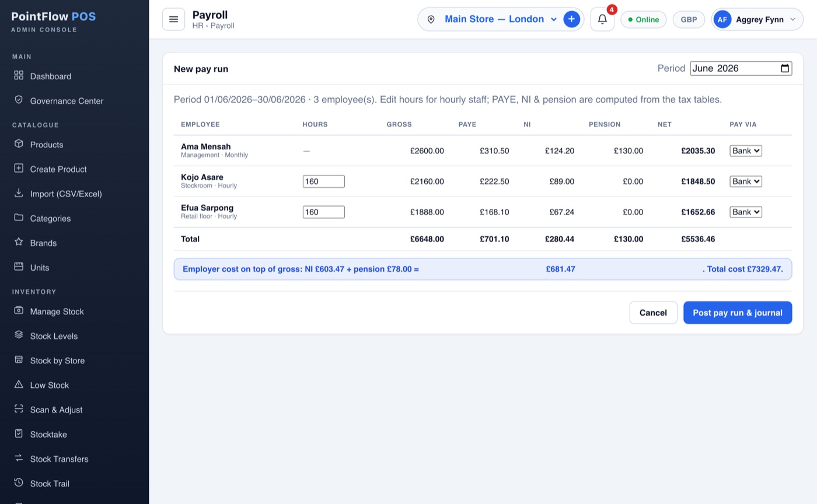
Task: Cancel the new pay run
Action: coord(653,313)
